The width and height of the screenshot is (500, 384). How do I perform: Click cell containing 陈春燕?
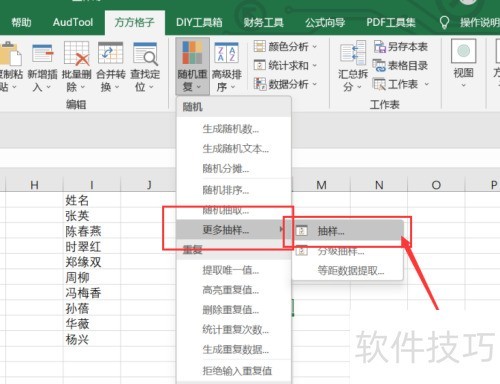coord(92,231)
